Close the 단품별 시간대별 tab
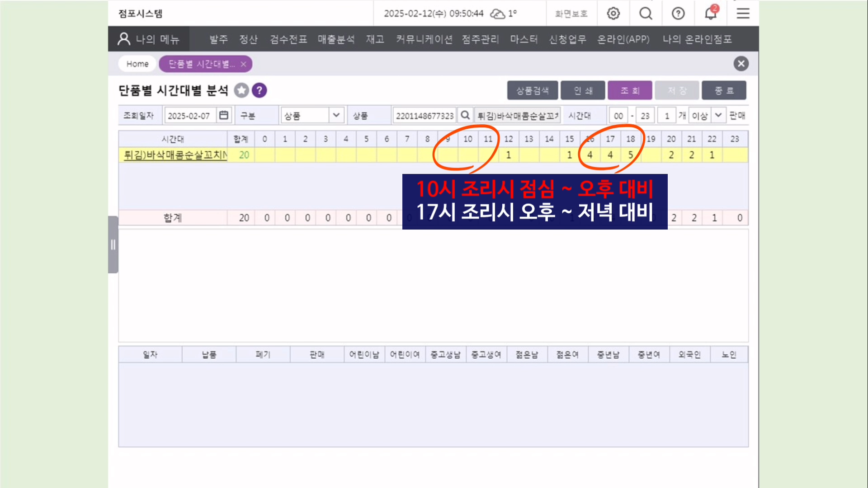Screen dimensions: 868x488 click(244, 64)
